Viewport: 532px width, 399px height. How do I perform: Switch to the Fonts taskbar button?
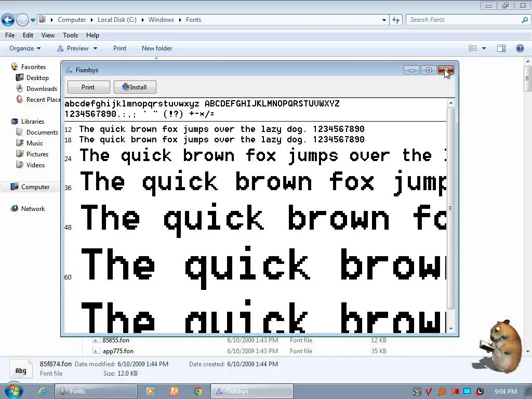pyautogui.click(x=96, y=391)
